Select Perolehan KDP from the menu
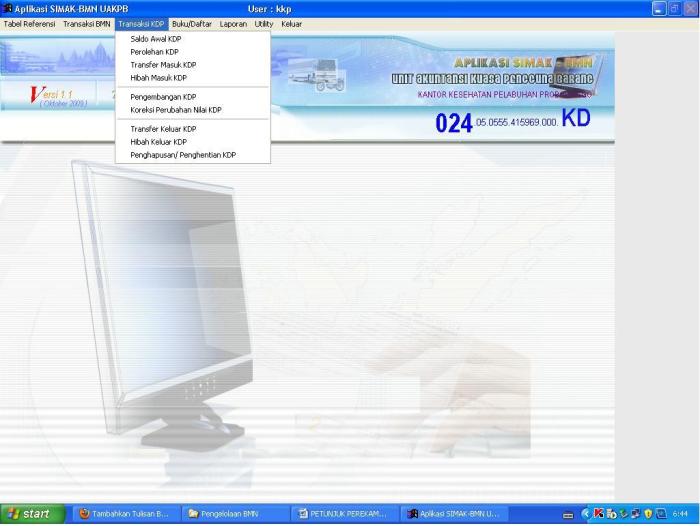Viewport: 700px width, 526px height. point(156,52)
